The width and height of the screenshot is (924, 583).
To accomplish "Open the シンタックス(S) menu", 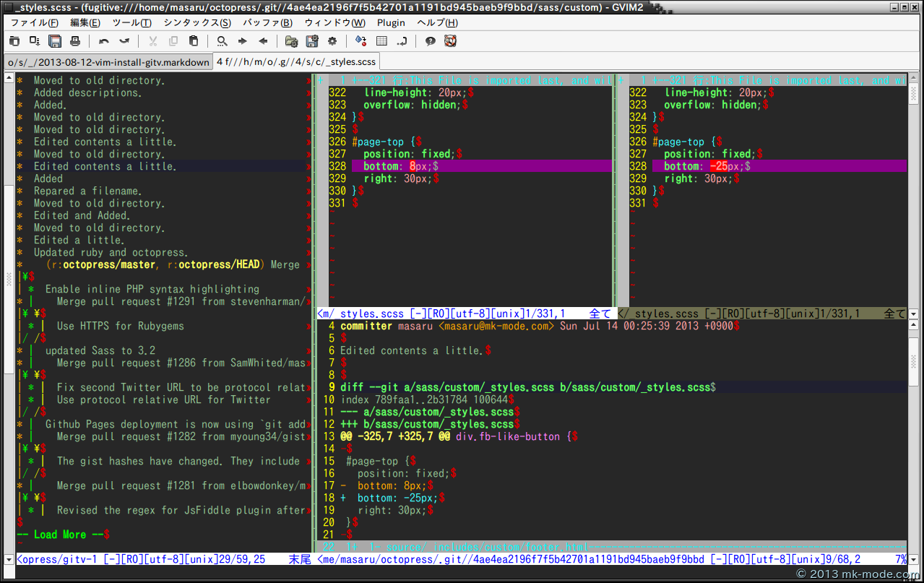I will tap(197, 22).
